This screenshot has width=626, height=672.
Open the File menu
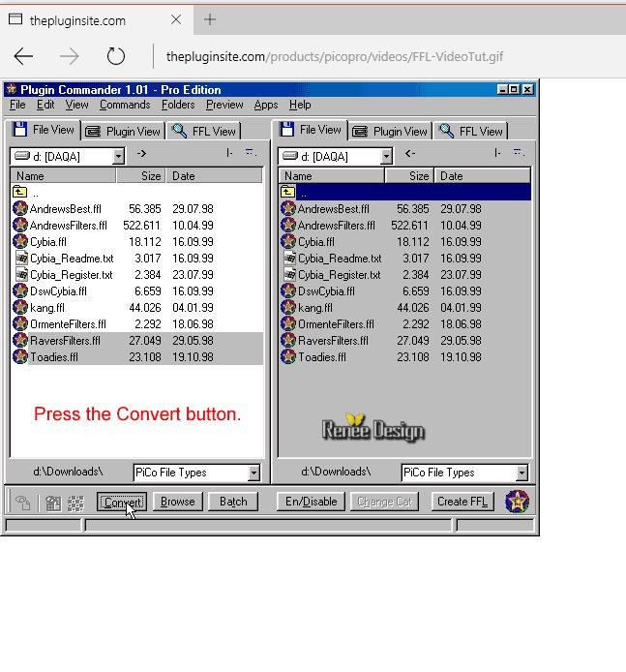pyautogui.click(x=17, y=105)
